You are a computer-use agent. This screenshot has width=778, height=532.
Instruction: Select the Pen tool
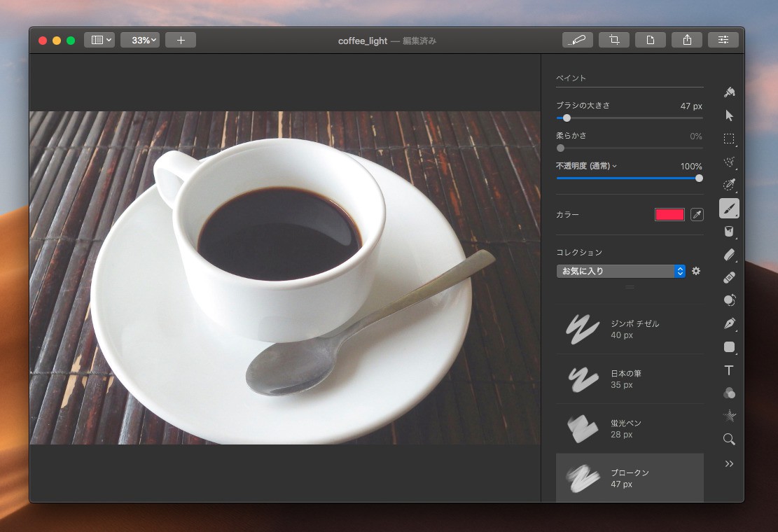[x=729, y=323]
